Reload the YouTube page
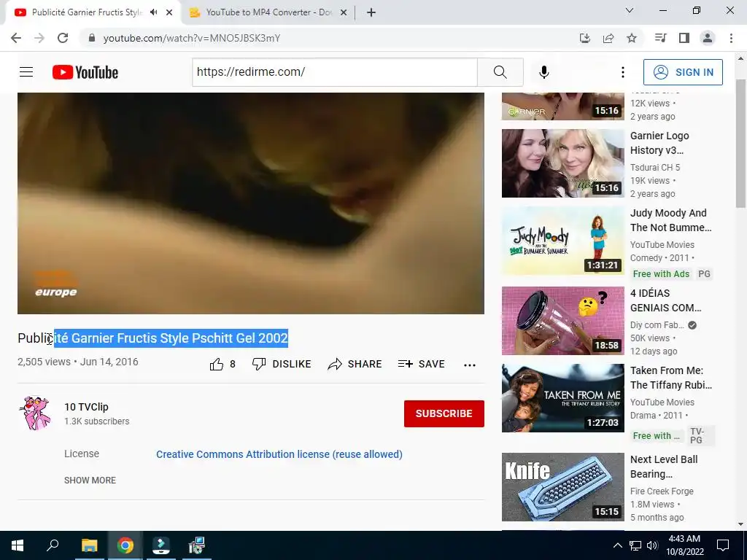The image size is (747, 560). (x=63, y=38)
